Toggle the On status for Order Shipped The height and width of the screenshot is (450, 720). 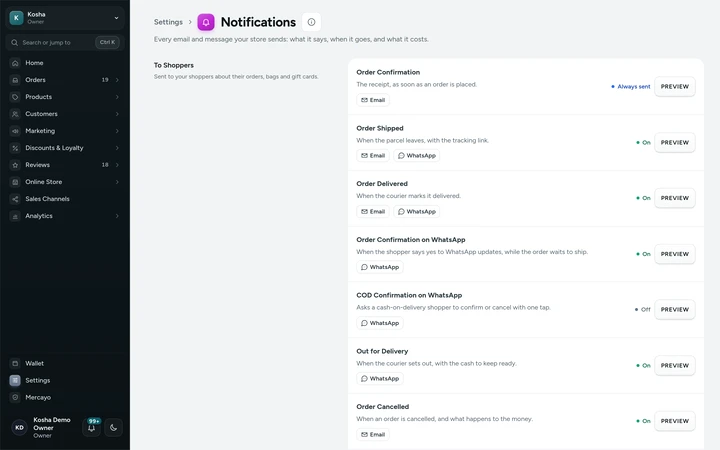click(643, 142)
